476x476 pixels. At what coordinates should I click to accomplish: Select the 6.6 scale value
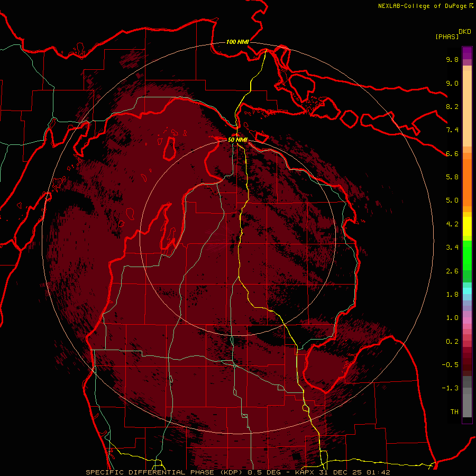(452, 153)
